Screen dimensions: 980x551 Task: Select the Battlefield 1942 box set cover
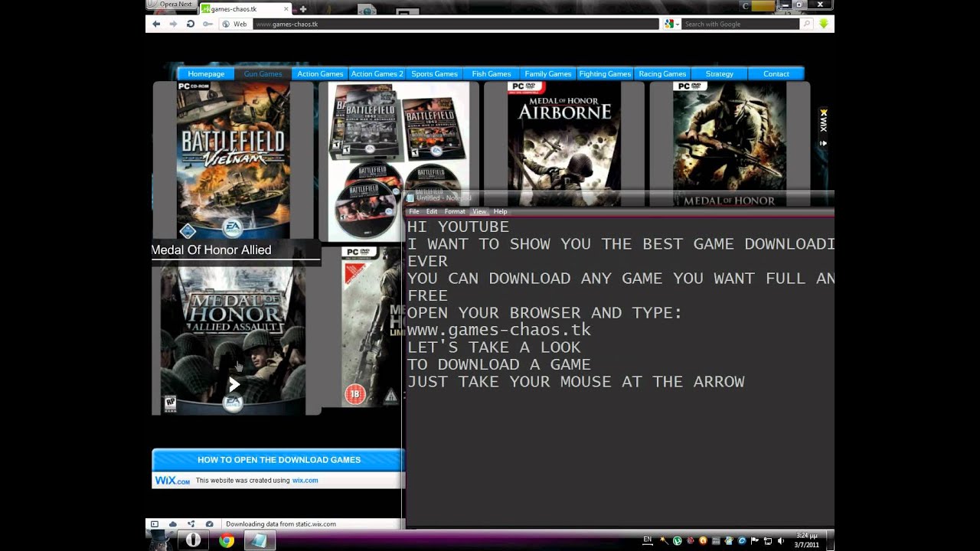pos(398,161)
